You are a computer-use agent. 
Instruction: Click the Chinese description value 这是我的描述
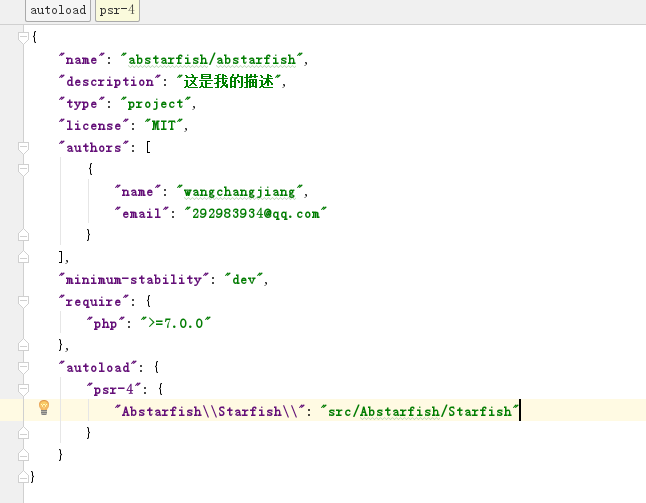point(228,82)
